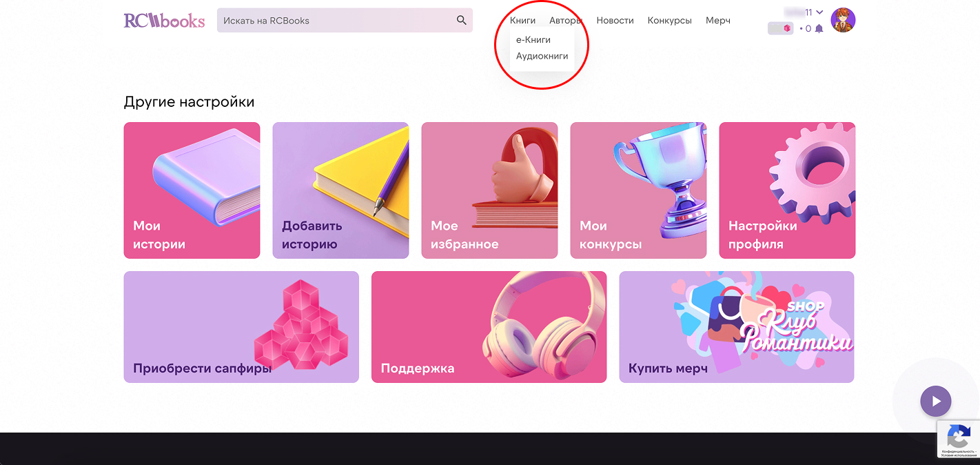The image size is (980, 465).
Task: Focus the Искать на RCBooks search field
Action: [x=334, y=21]
